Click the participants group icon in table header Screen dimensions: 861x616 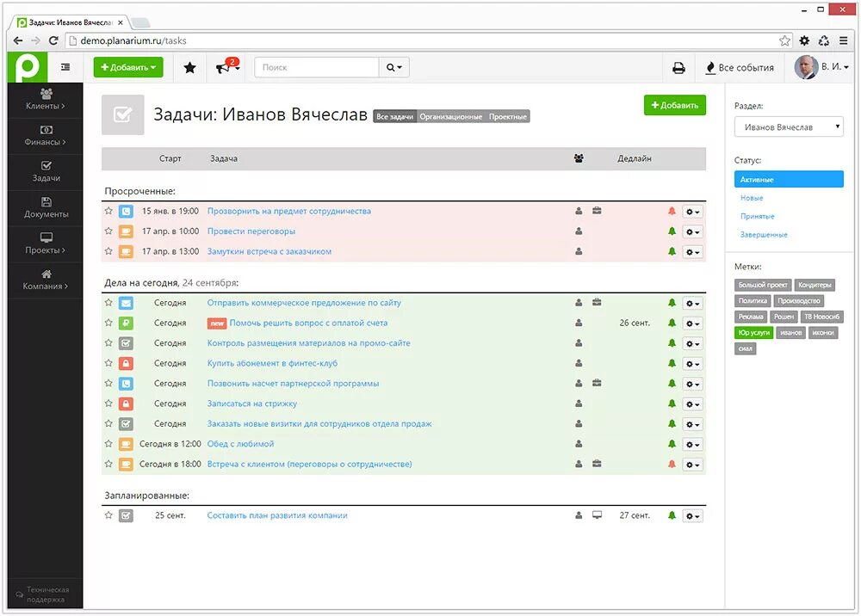pos(579,158)
